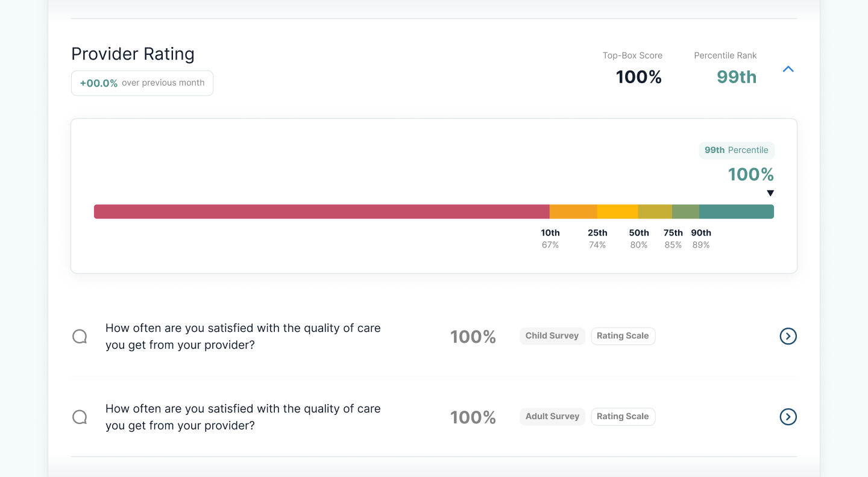868x477 pixels.
Task: Click the Adult Survey question text
Action: point(243,417)
